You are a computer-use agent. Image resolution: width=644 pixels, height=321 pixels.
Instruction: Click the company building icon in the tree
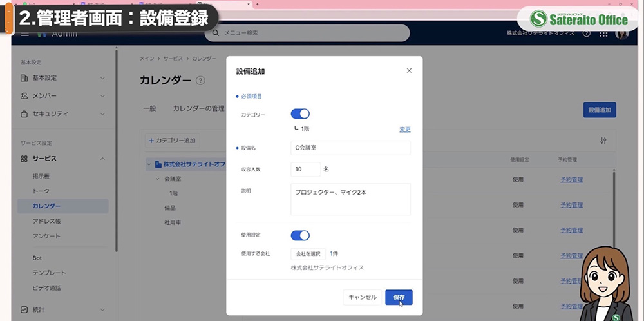coord(158,164)
